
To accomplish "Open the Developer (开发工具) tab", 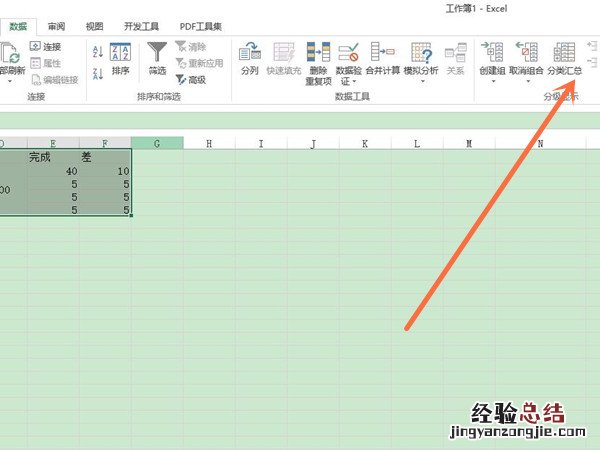I will coord(140,26).
